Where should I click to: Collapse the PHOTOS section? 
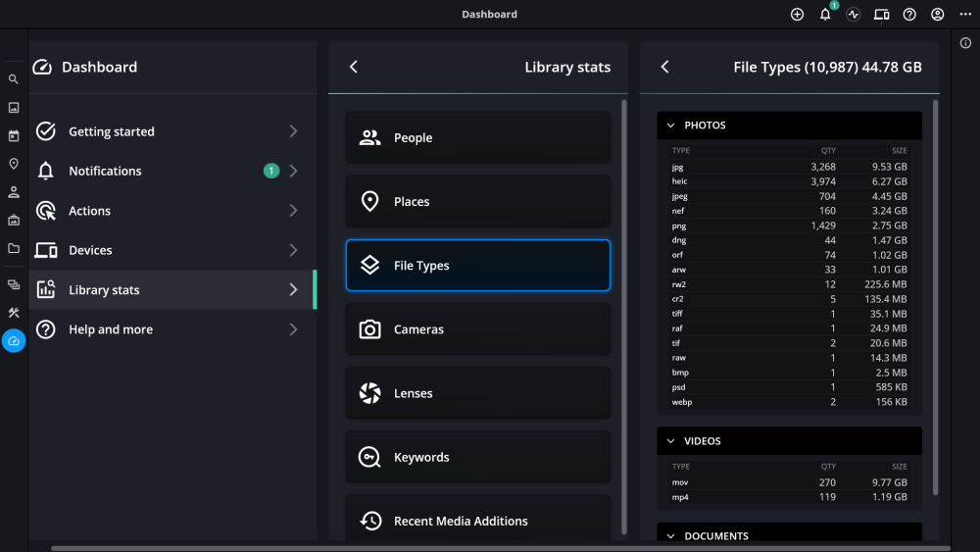coord(671,125)
